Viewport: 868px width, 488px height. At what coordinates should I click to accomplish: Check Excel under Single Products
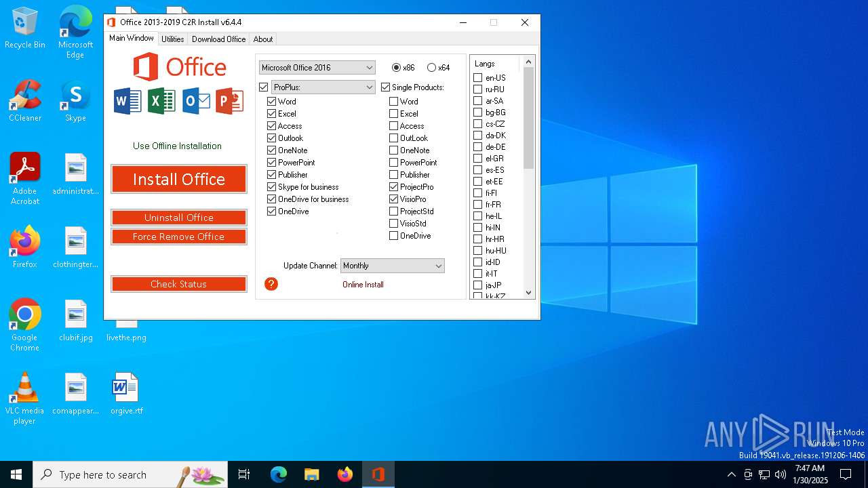[393, 113]
